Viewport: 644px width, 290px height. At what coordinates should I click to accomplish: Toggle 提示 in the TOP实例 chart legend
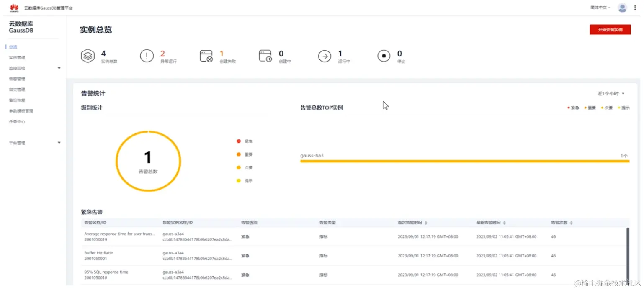click(x=623, y=108)
